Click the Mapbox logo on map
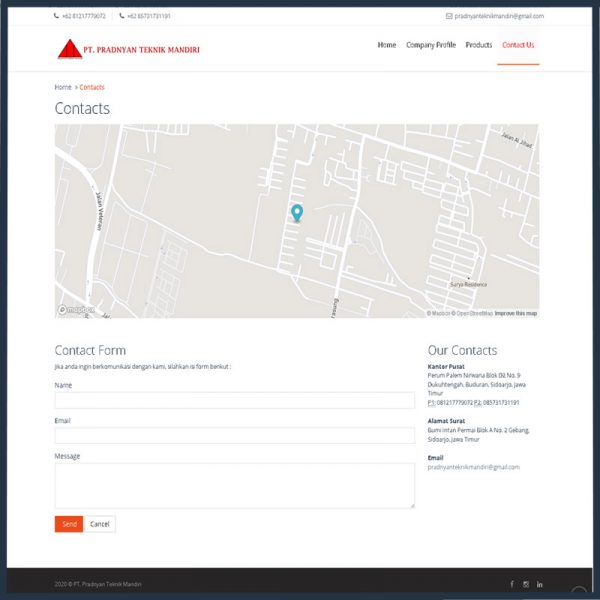600x600 pixels. point(76,310)
